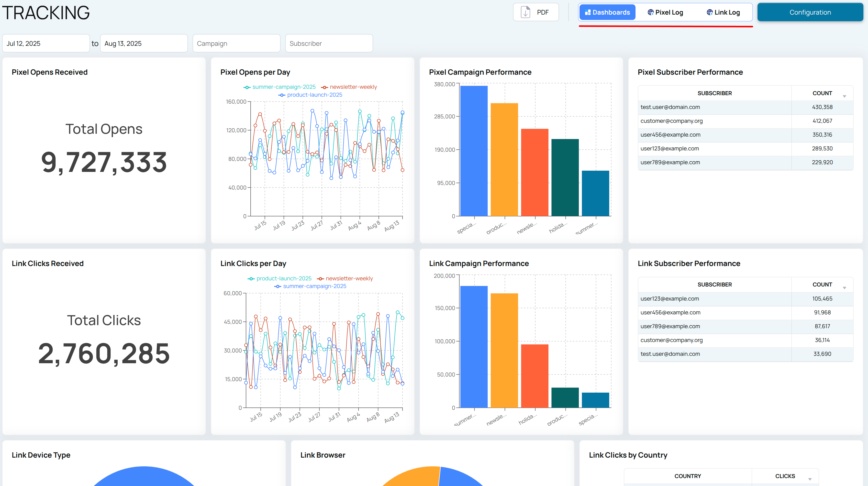Click COUNTRY column header
The image size is (868, 486).
(x=687, y=476)
